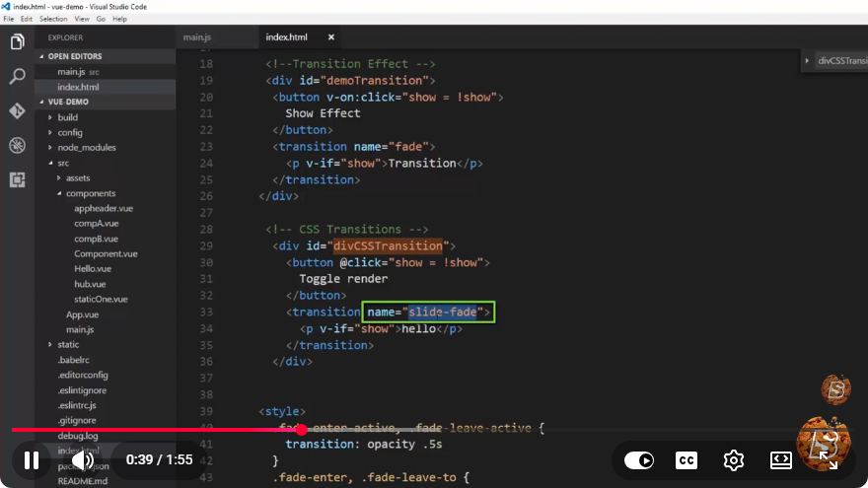
Task: Open appheader.vue file
Action: [104, 208]
